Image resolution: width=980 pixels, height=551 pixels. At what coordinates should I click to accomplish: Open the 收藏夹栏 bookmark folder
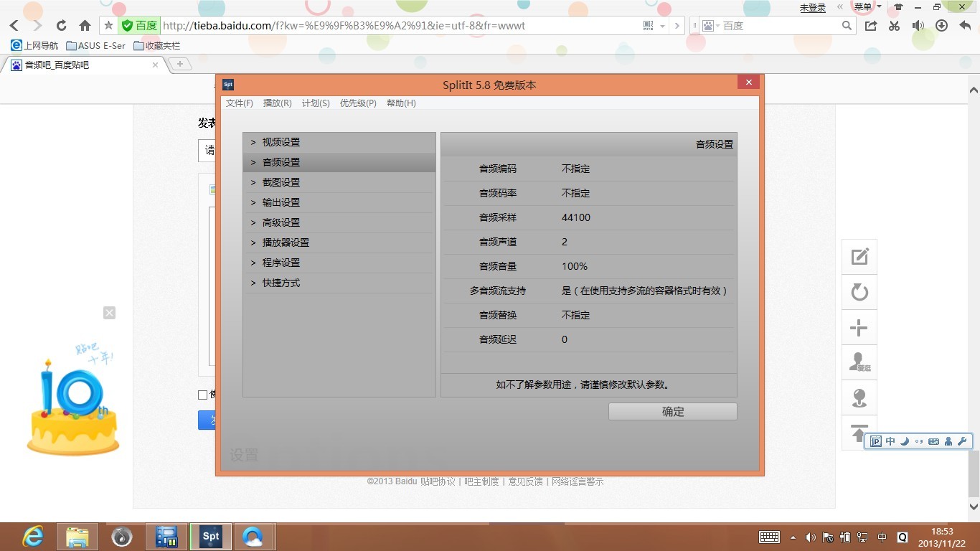157,46
